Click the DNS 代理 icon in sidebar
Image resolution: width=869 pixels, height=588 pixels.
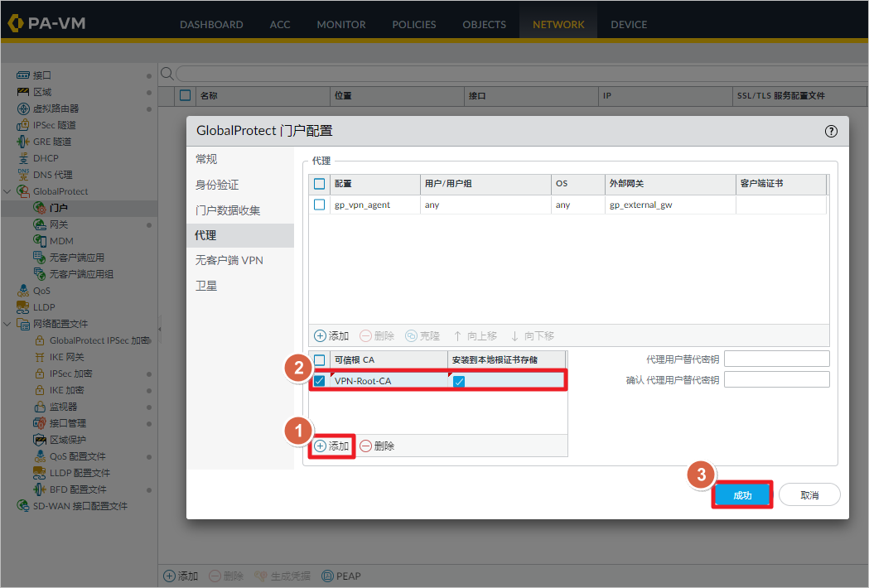tap(23, 175)
